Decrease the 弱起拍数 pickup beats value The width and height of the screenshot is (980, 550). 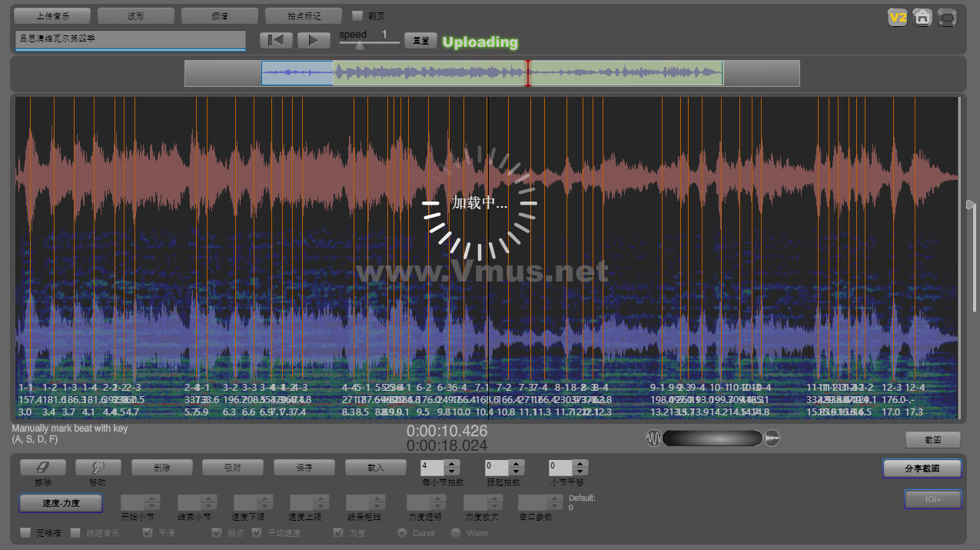pos(516,471)
